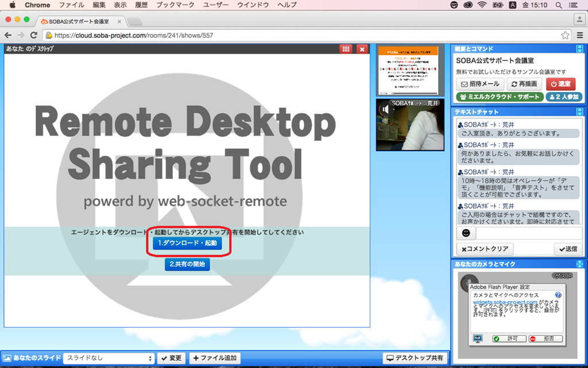Open the Chrome application menu
Viewport: 588px width, 368px height.
[x=37, y=5]
